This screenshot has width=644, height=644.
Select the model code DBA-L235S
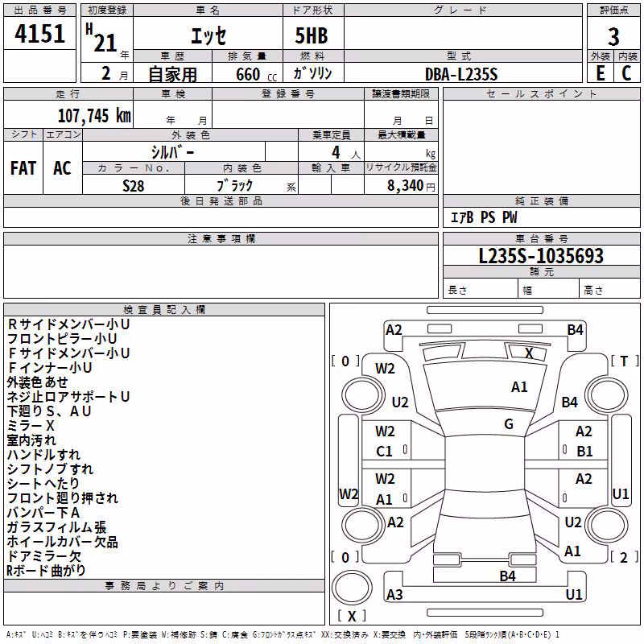point(461,74)
